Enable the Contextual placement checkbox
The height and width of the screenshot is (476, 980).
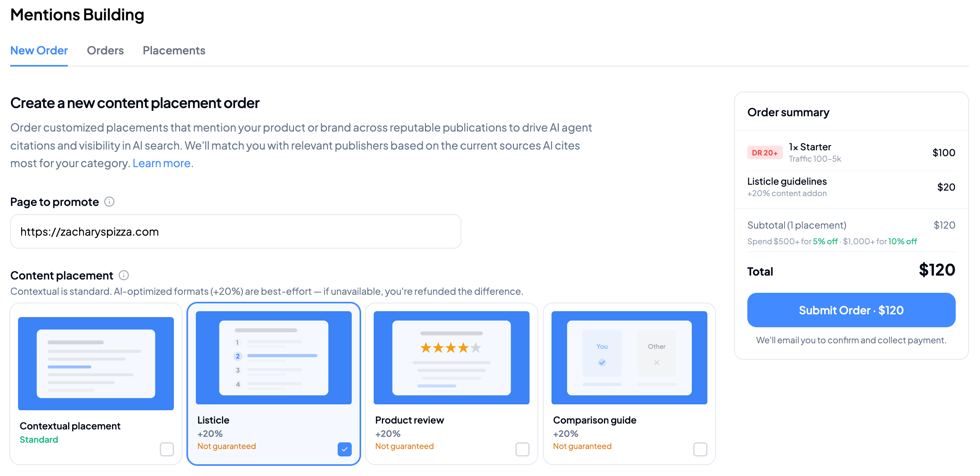(167, 450)
